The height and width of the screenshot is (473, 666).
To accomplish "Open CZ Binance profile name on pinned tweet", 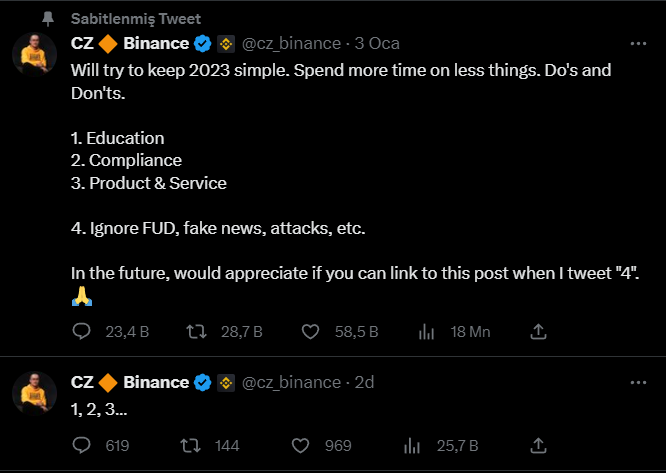I will pyautogui.click(x=129, y=43).
